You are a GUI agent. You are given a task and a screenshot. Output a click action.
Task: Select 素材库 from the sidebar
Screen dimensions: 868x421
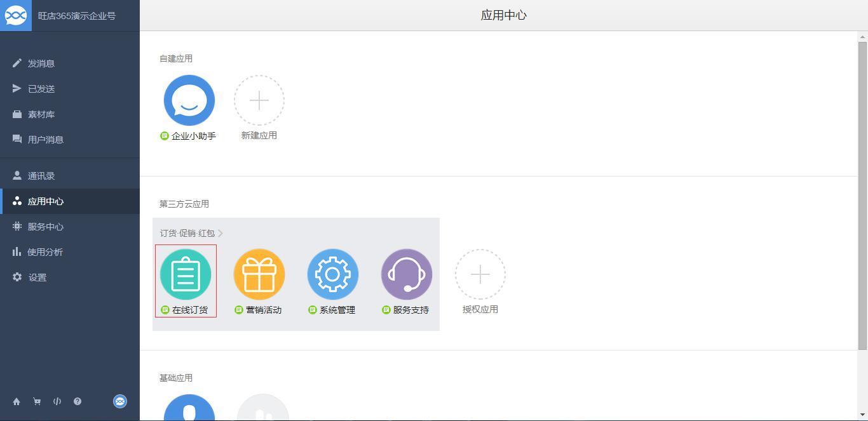click(x=41, y=114)
